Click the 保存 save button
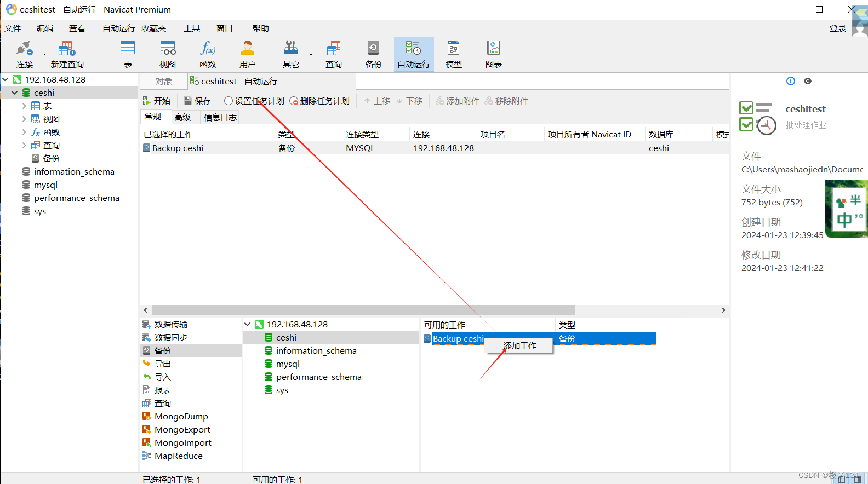The height and width of the screenshot is (484, 868). 197,101
